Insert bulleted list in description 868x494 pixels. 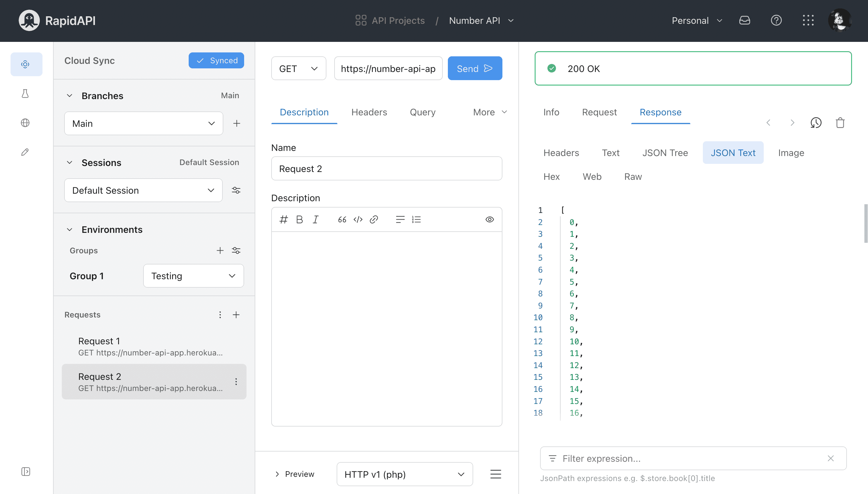[x=400, y=220]
